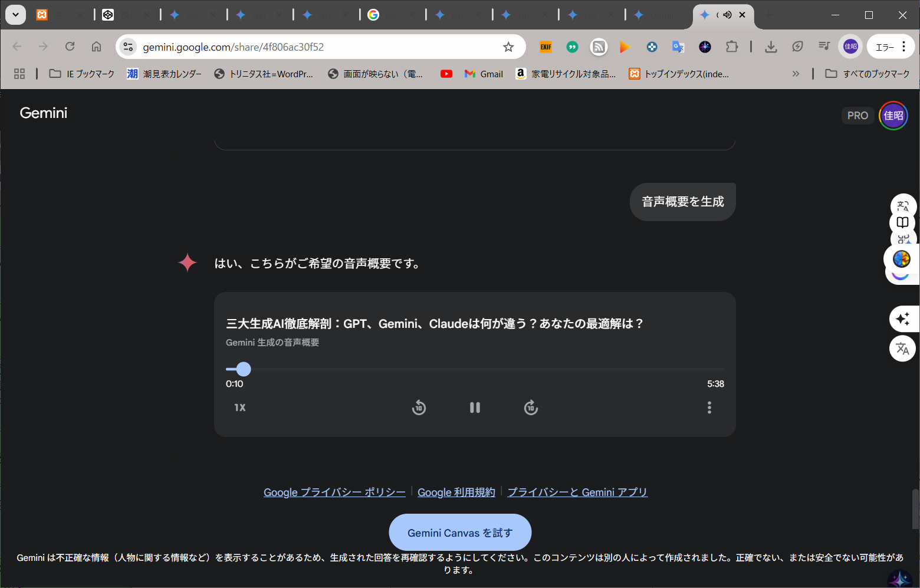Open the すべてのブックマーク folder
This screenshot has width=920, height=588.
coord(867,74)
